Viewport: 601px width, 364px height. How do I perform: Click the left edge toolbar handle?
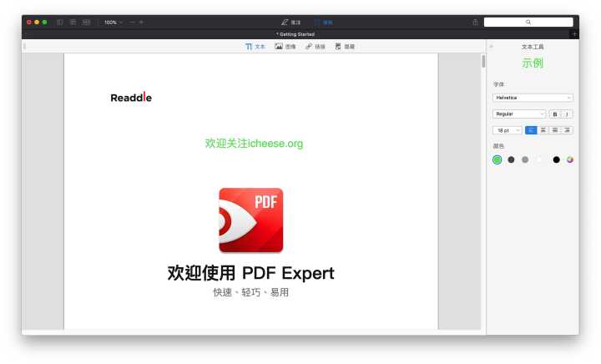(24, 47)
